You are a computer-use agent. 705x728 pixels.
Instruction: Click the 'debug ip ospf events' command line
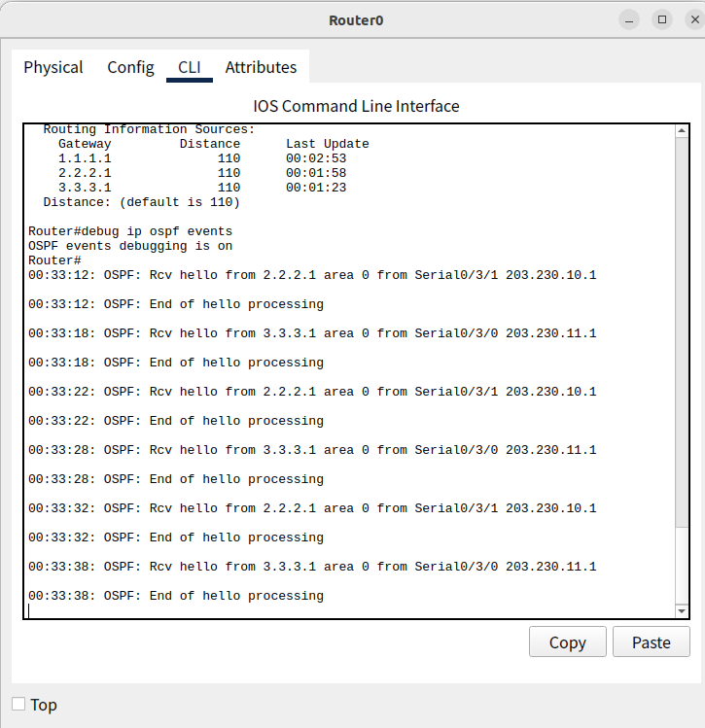point(130,231)
